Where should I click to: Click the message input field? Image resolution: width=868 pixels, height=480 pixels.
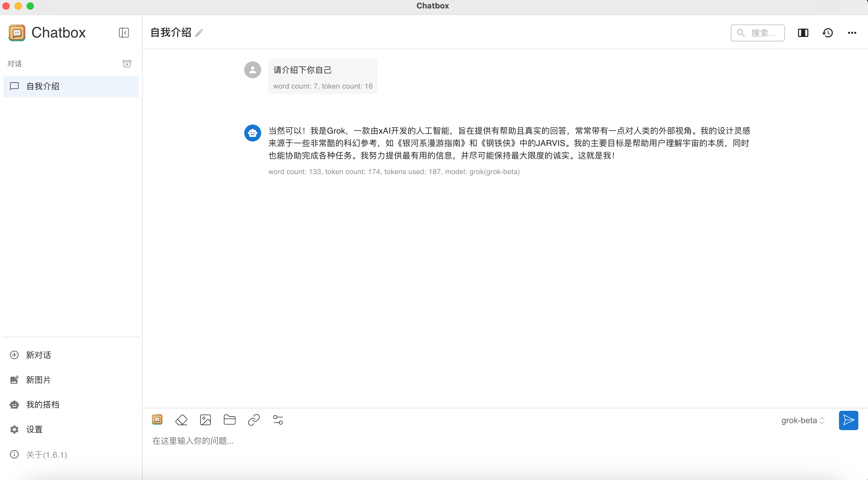point(505,441)
